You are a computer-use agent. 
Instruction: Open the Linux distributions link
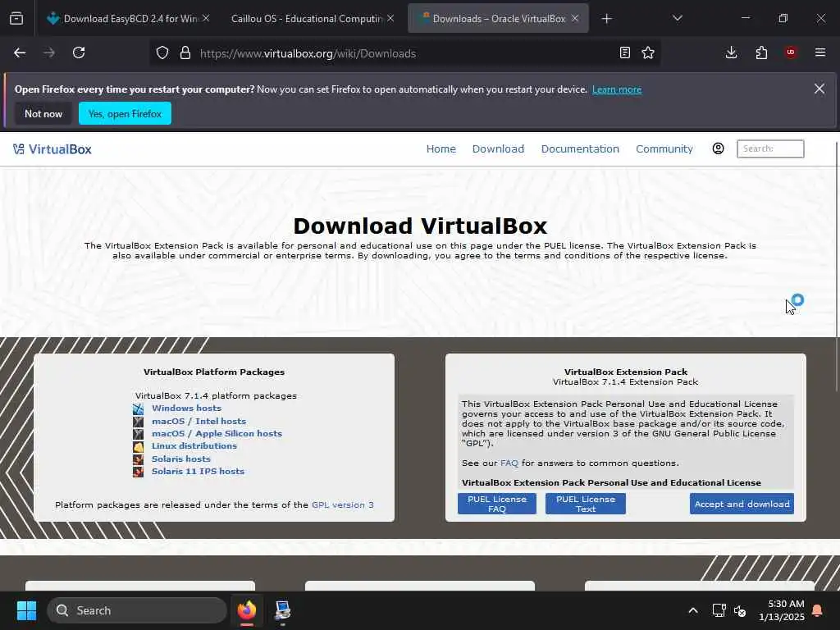[194, 445]
